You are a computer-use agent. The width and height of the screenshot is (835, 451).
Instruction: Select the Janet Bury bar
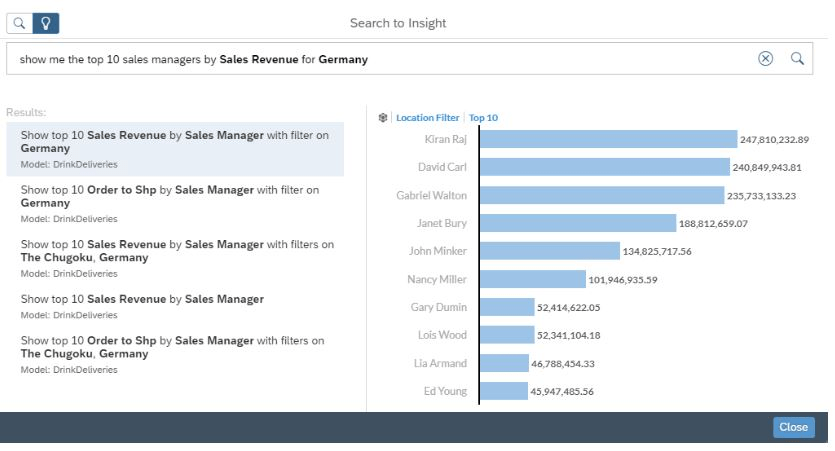pos(578,223)
